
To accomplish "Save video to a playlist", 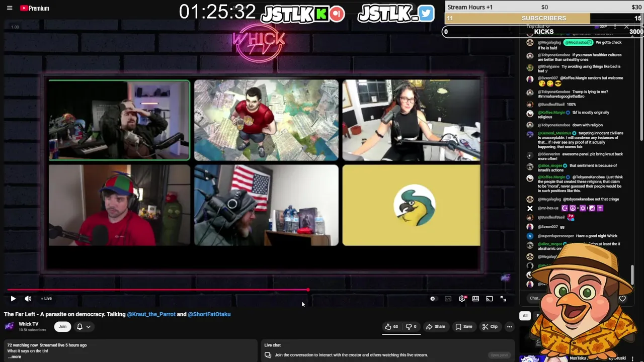I will click(464, 327).
